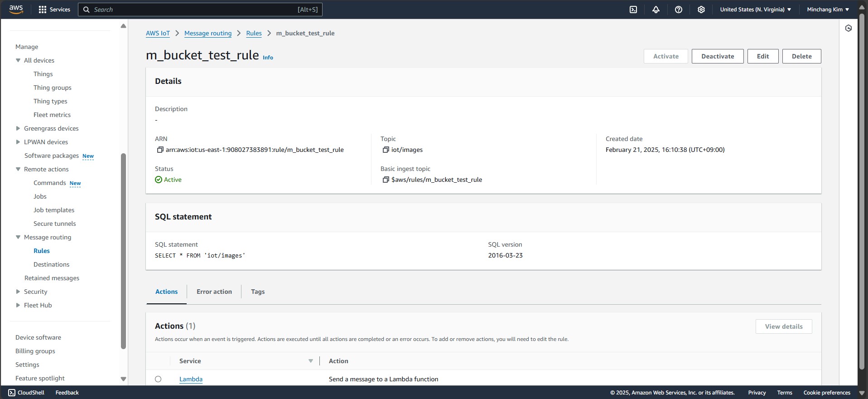
Task: Open Thing types in the sidebar
Action: tap(50, 101)
